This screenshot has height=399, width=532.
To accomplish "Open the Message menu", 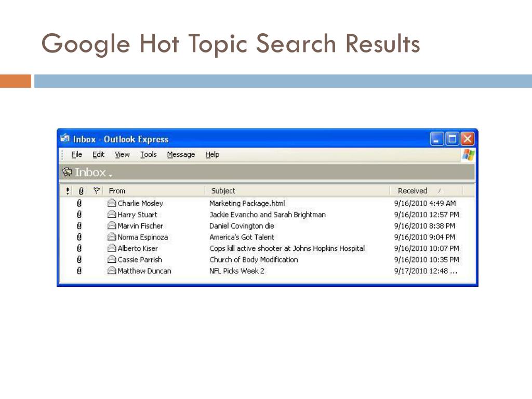I will click(x=181, y=155).
